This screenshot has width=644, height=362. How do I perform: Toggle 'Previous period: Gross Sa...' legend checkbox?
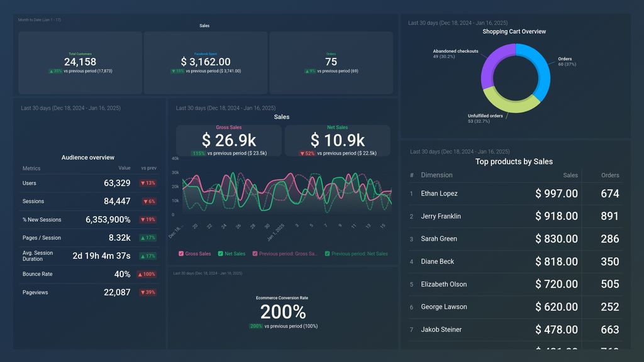pos(255,254)
